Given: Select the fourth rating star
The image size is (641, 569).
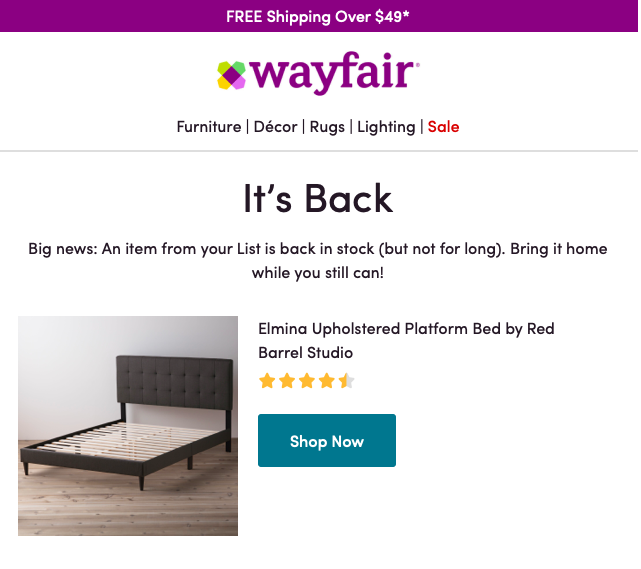Looking at the screenshot, I should click(327, 381).
